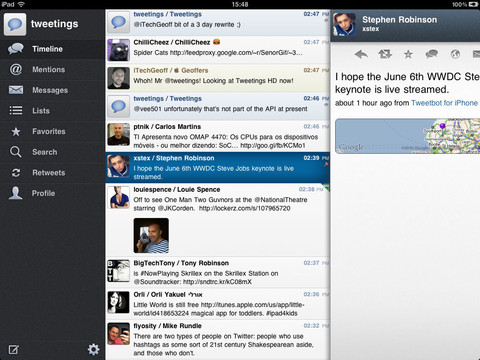The image size is (480, 360).
Task: Tap BigTechTony BTT avatar
Action: point(118,271)
